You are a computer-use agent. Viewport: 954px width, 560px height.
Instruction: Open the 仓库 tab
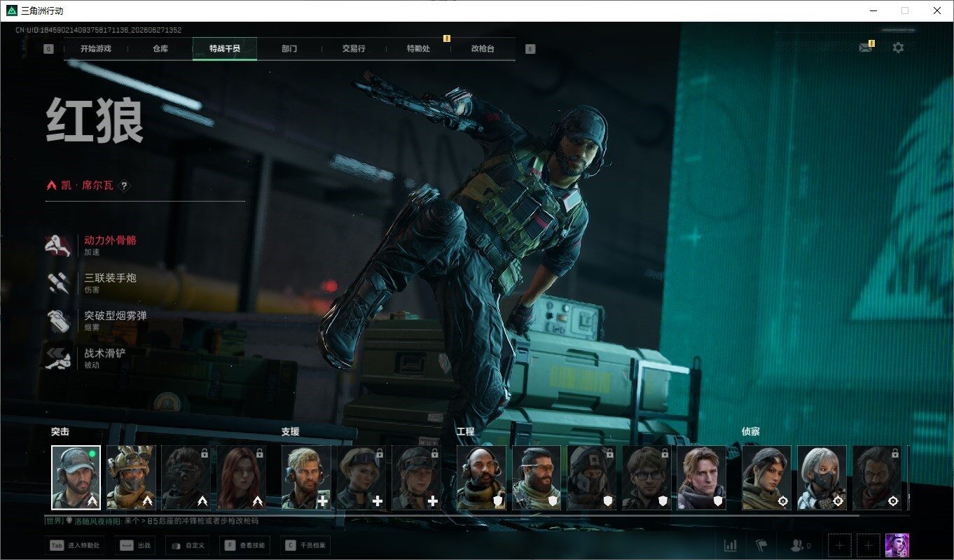tap(160, 49)
